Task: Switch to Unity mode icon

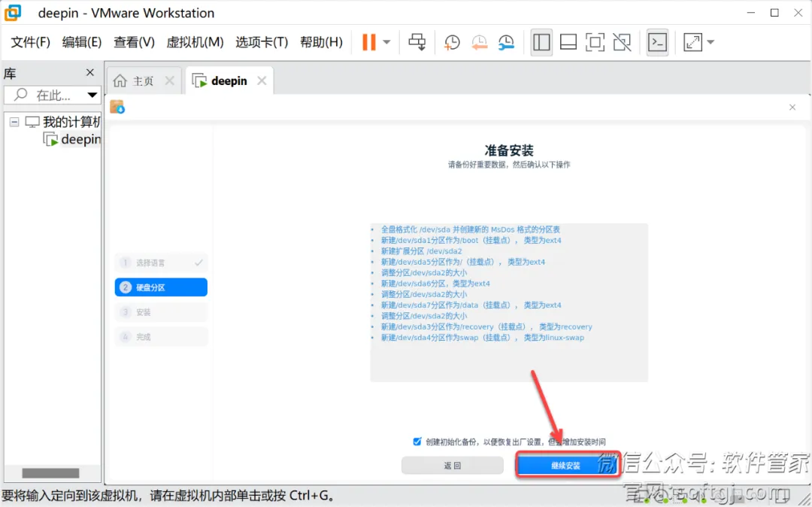Action: pyautogui.click(x=622, y=42)
